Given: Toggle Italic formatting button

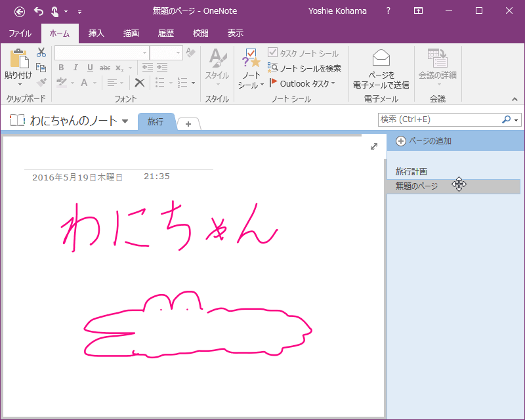Looking at the screenshot, I should coord(75,68).
